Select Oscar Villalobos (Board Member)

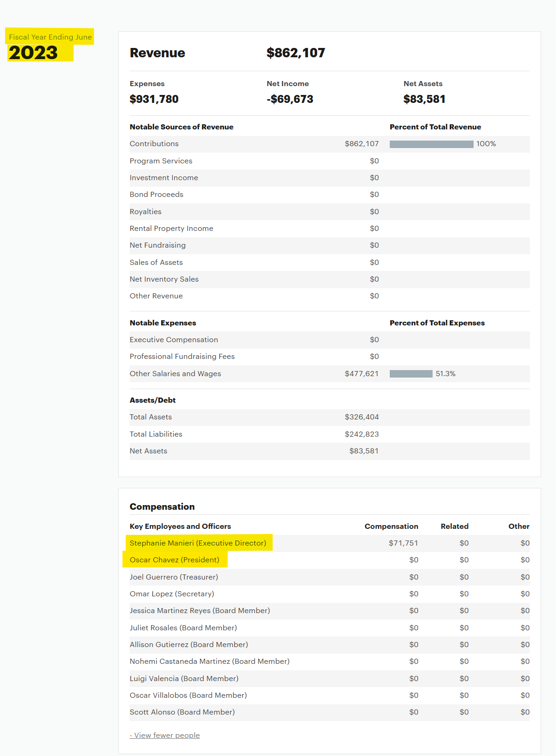point(188,695)
